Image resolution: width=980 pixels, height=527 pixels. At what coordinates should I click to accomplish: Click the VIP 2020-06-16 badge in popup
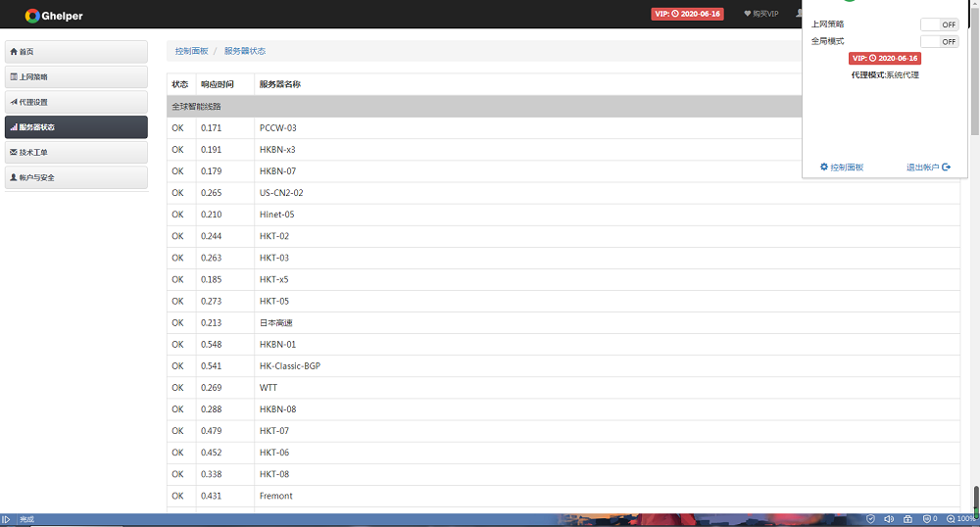click(884, 58)
